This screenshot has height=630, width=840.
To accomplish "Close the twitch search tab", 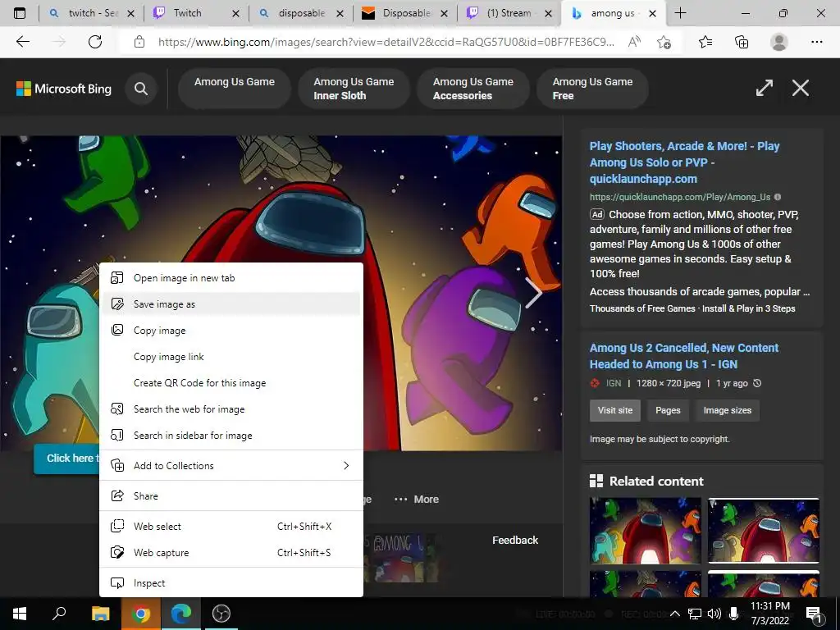I will (130, 13).
